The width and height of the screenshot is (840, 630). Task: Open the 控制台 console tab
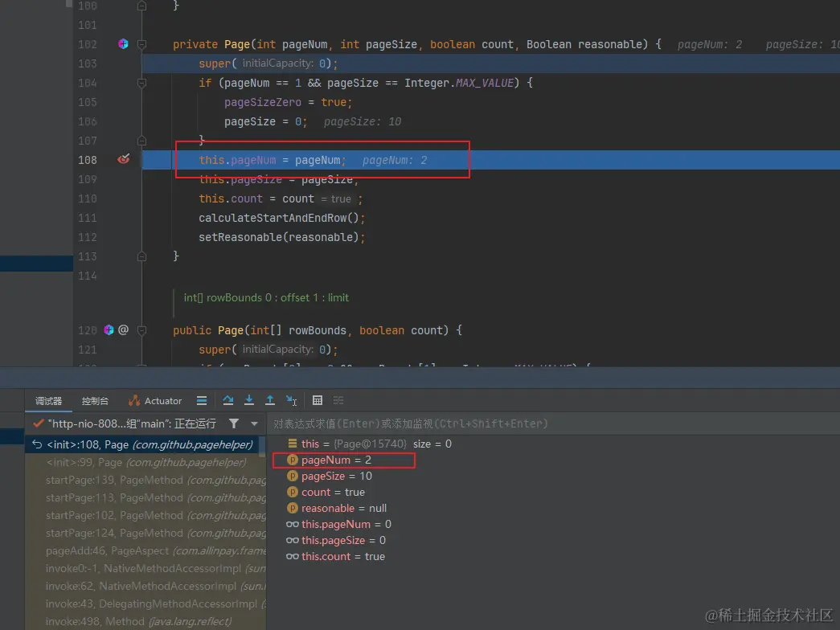pyautogui.click(x=95, y=401)
